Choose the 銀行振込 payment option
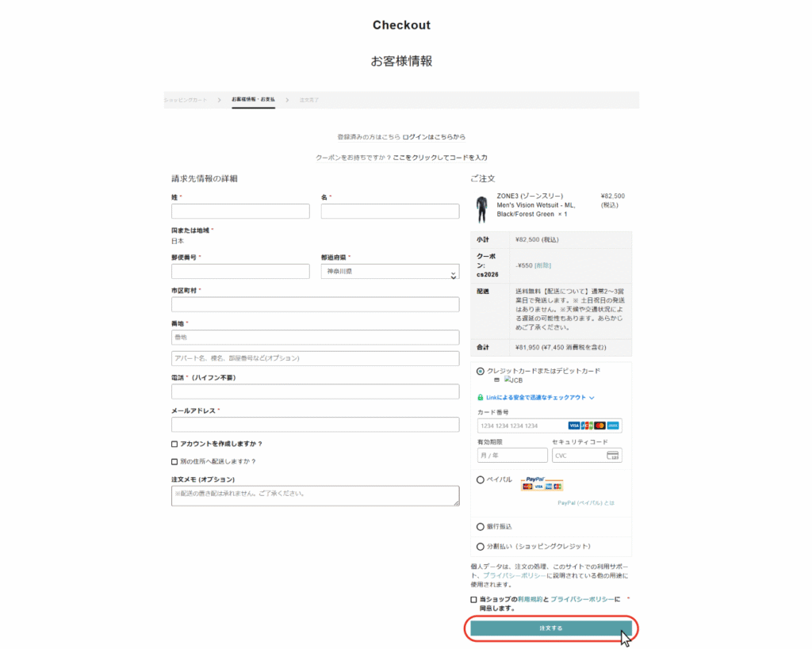 click(x=481, y=526)
